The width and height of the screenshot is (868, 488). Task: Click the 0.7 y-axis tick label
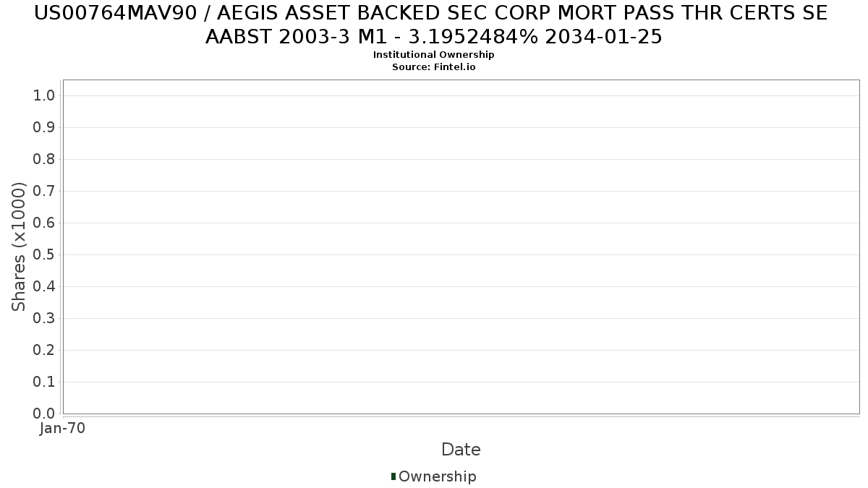pyautogui.click(x=44, y=191)
